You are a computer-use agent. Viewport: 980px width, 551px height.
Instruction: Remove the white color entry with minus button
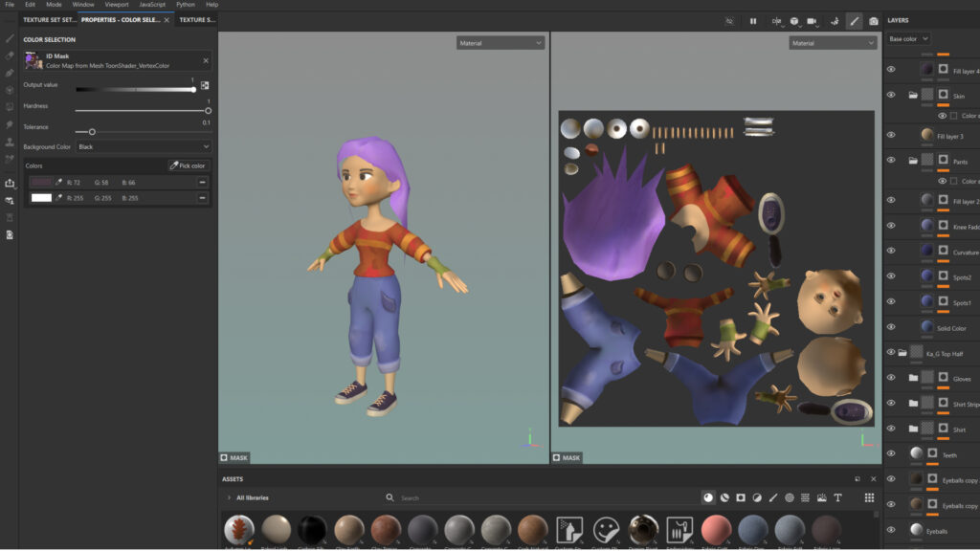tap(203, 198)
